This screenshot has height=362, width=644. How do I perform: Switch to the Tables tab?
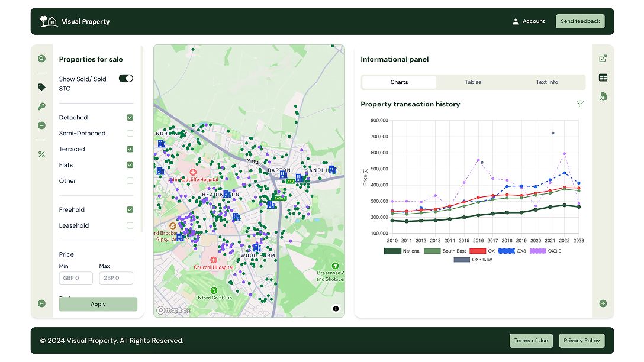pos(473,82)
